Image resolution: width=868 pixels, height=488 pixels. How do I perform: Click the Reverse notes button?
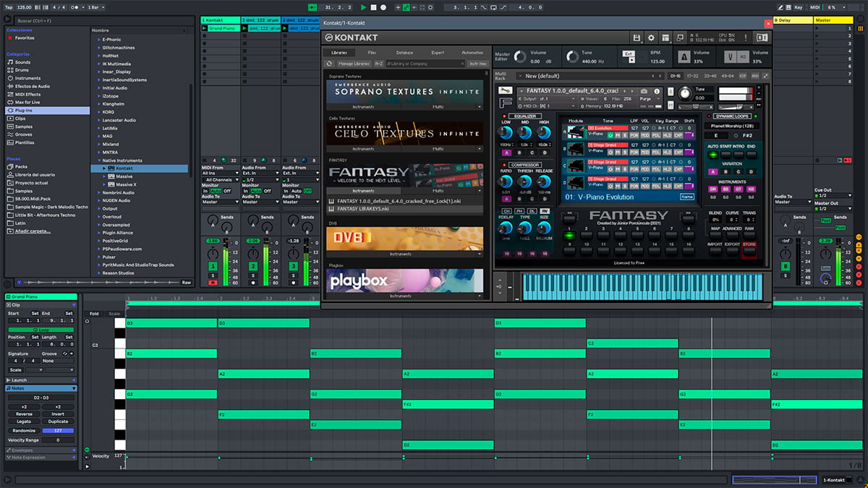pyautogui.click(x=24, y=414)
